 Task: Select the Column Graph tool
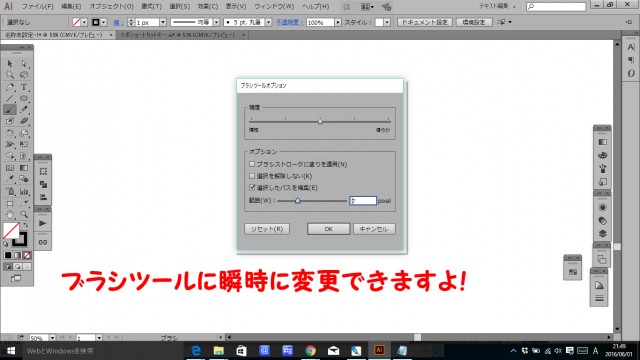point(24,191)
